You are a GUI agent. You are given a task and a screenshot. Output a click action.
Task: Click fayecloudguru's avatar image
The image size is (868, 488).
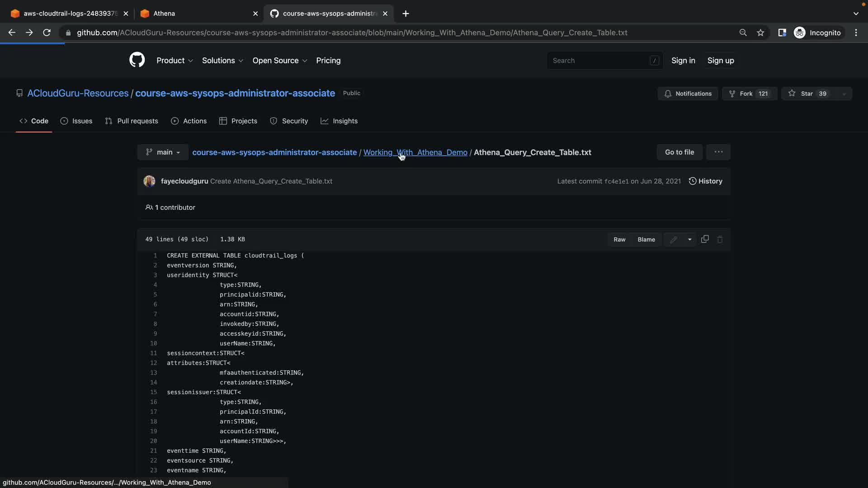click(149, 181)
